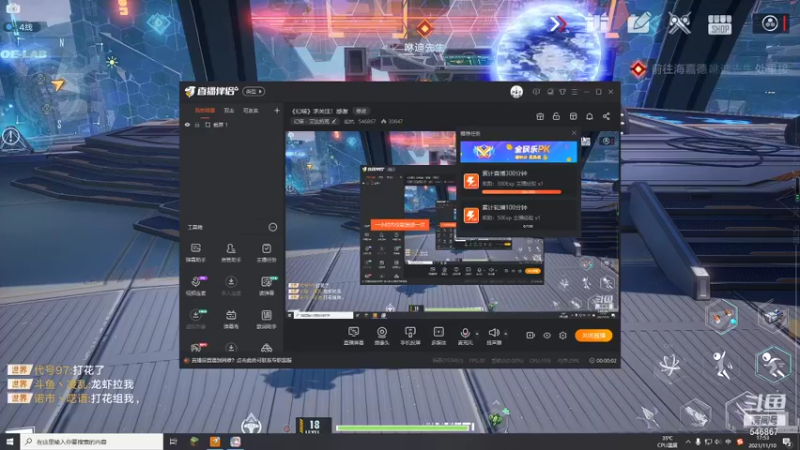800x450 pixels.
Task: Open Task View on the Windows taskbar
Action: coord(173,441)
